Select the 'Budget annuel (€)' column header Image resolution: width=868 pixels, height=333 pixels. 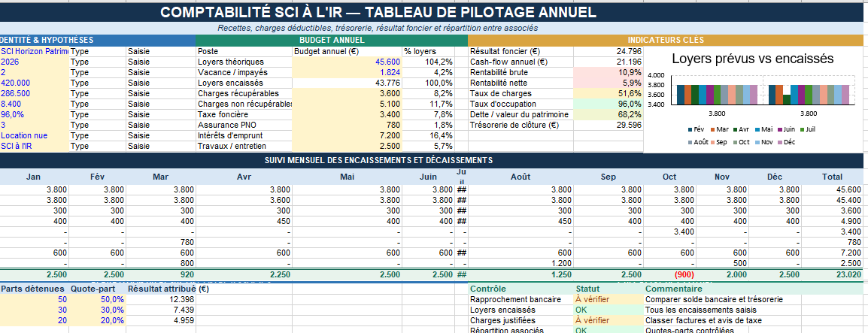pyautogui.click(x=347, y=51)
